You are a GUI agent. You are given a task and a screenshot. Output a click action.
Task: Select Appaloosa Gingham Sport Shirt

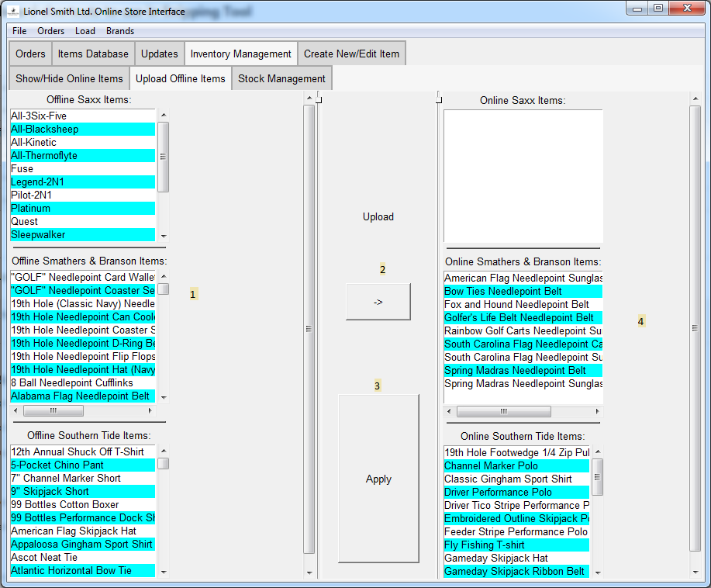click(x=82, y=544)
